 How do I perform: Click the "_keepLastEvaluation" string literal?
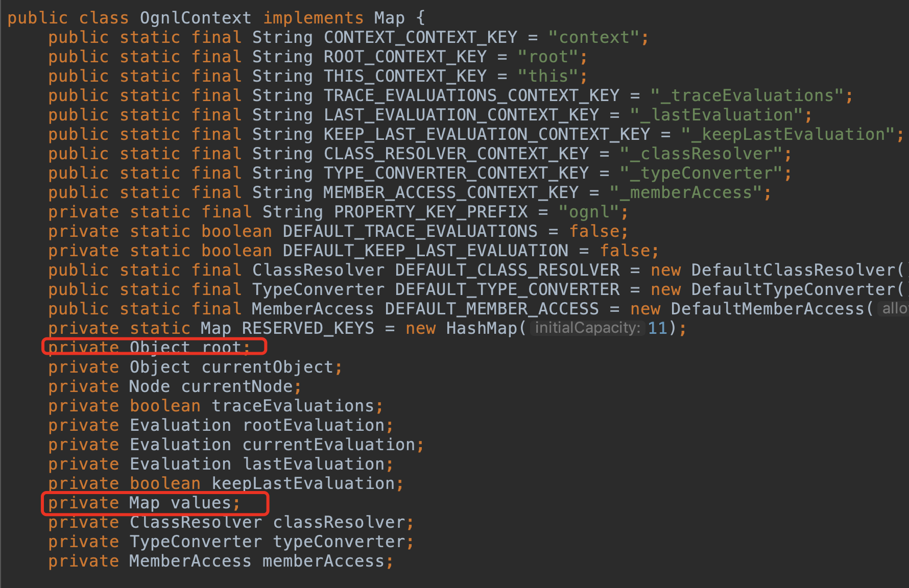[787, 134]
